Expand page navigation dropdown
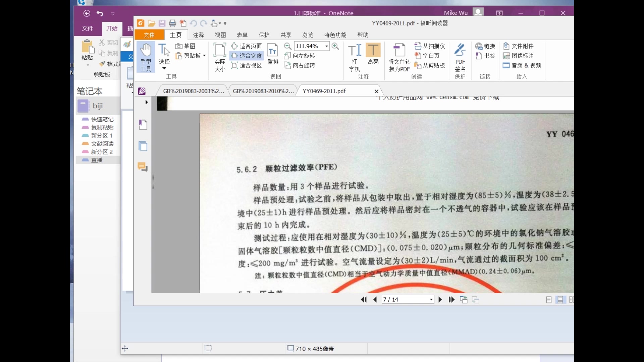644x362 pixels. tap(431, 300)
